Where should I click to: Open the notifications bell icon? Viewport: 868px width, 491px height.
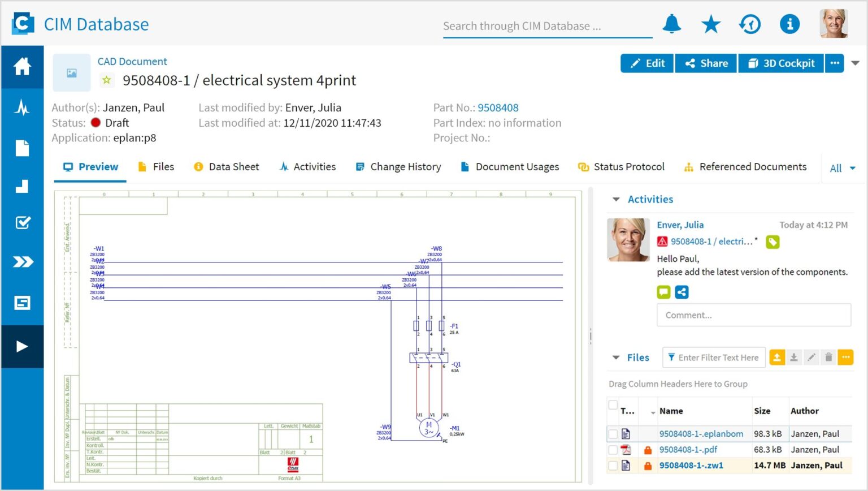pos(671,24)
